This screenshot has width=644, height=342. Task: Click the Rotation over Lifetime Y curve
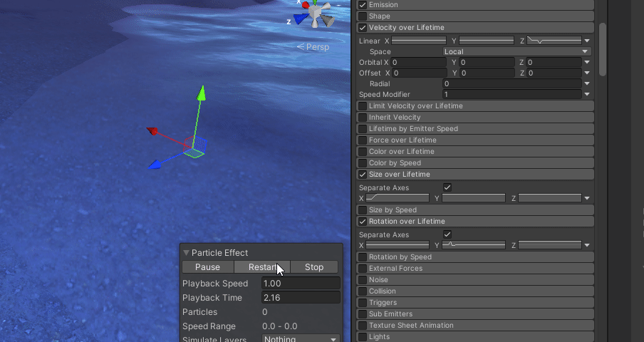pos(474,245)
